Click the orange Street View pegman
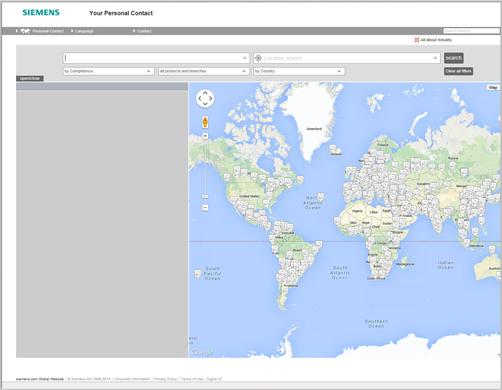The height and width of the screenshot is (390, 502). (205, 122)
